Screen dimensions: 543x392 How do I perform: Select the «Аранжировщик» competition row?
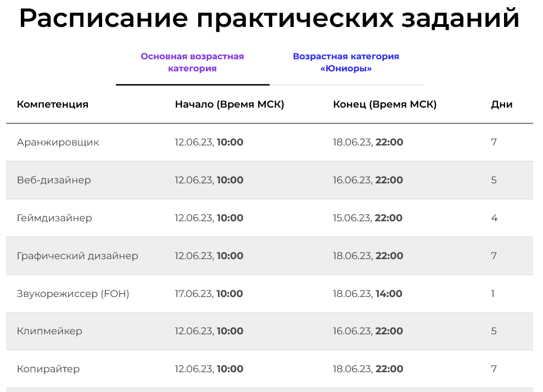pyautogui.click(x=59, y=142)
